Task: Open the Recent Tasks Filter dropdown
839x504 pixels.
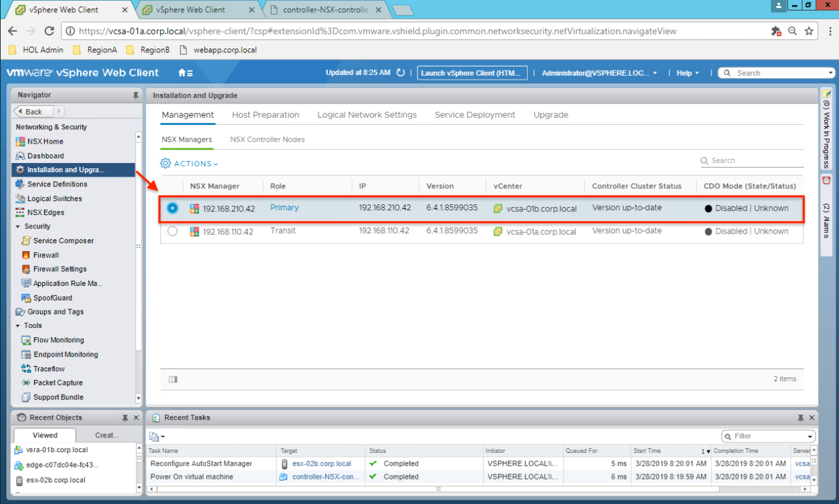Action: 811,437
